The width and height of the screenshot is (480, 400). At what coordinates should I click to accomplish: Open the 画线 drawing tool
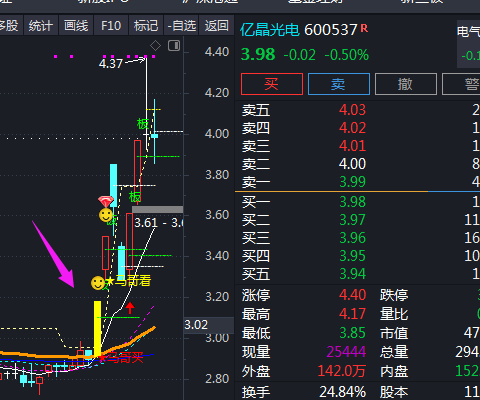[76, 26]
